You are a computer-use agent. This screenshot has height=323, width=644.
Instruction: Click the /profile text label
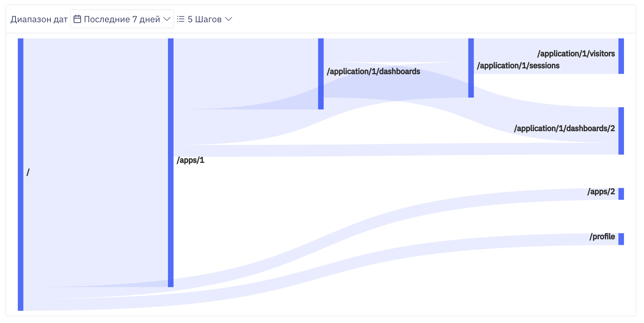point(602,237)
